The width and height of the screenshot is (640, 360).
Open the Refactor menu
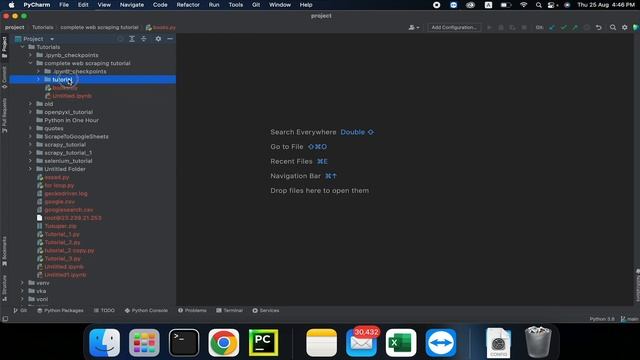coord(188,5)
